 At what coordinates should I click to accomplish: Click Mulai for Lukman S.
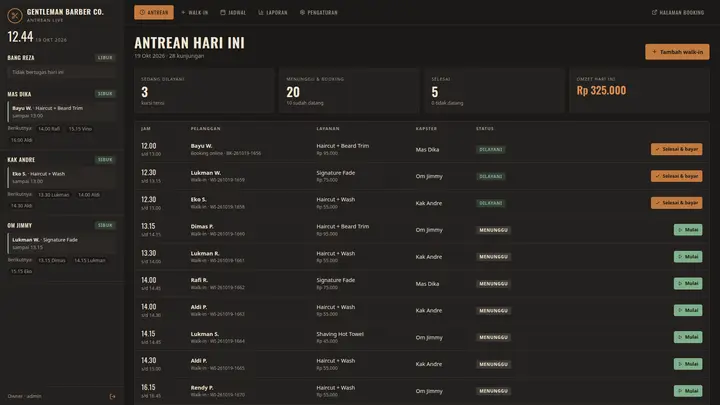click(688, 337)
